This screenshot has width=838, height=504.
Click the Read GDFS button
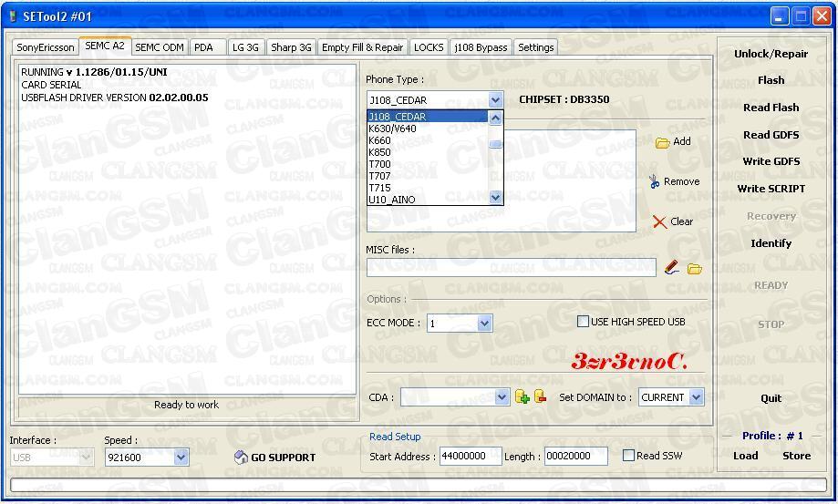pyautogui.click(x=771, y=135)
